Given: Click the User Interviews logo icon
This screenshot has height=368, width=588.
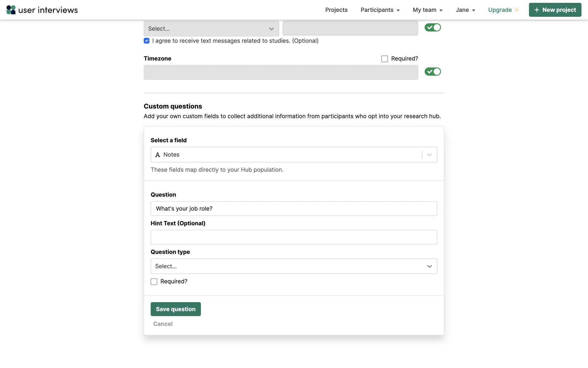Looking at the screenshot, I should [11, 10].
